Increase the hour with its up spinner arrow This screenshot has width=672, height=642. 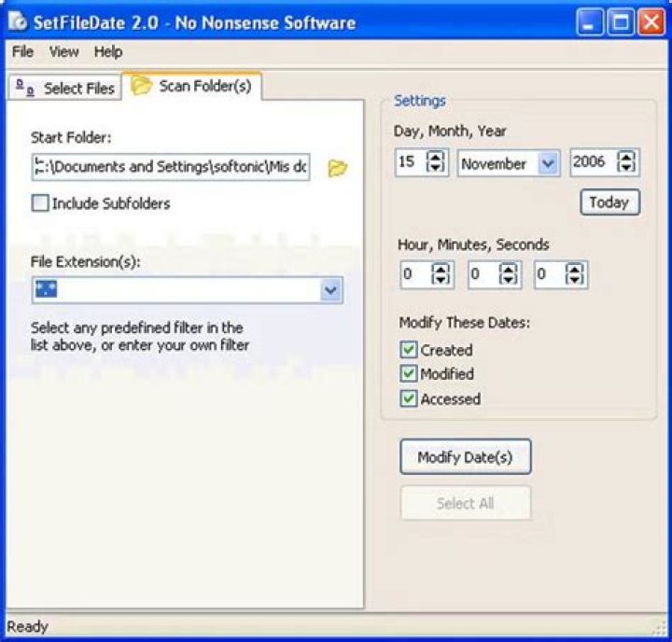click(441, 269)
